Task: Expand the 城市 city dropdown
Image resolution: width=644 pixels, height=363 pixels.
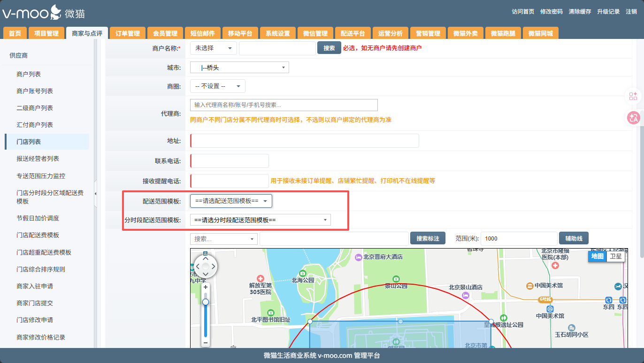Action: pos(239,68)
